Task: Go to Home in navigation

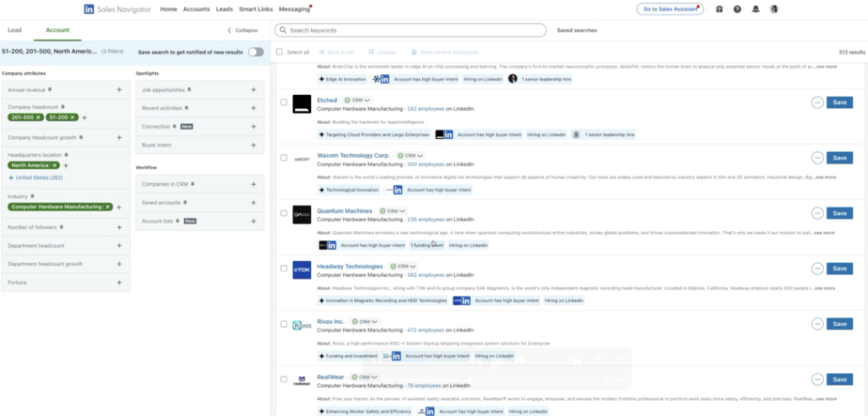Action: 169,9
